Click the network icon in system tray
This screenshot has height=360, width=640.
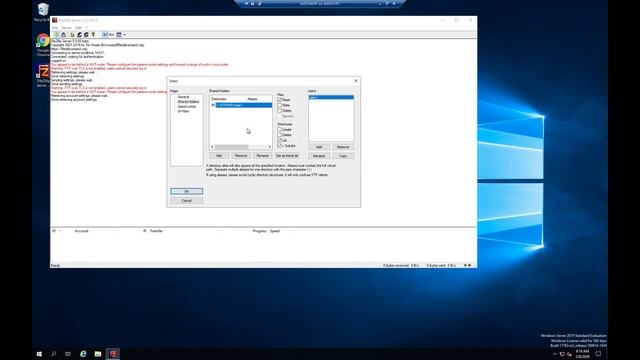562,354
